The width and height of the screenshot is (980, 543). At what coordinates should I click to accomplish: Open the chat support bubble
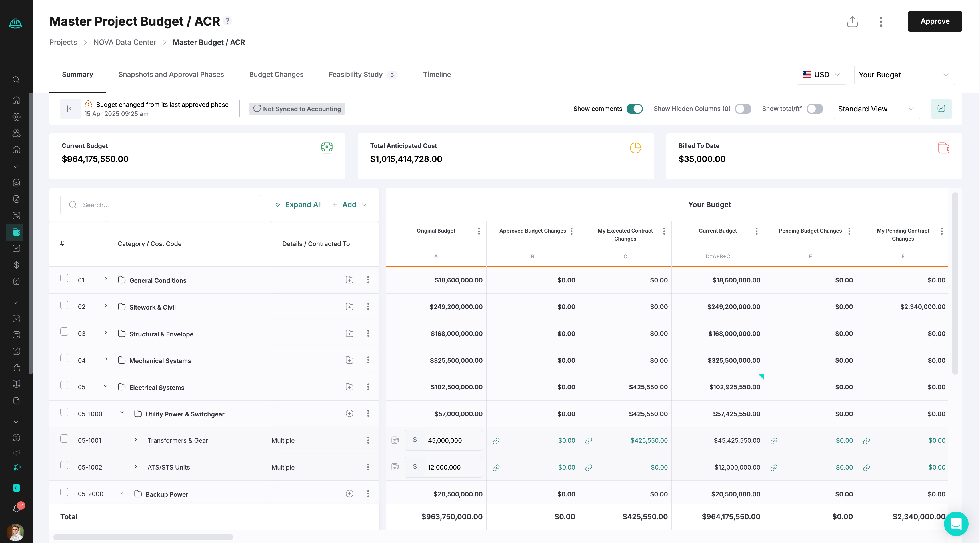[956, 524]
